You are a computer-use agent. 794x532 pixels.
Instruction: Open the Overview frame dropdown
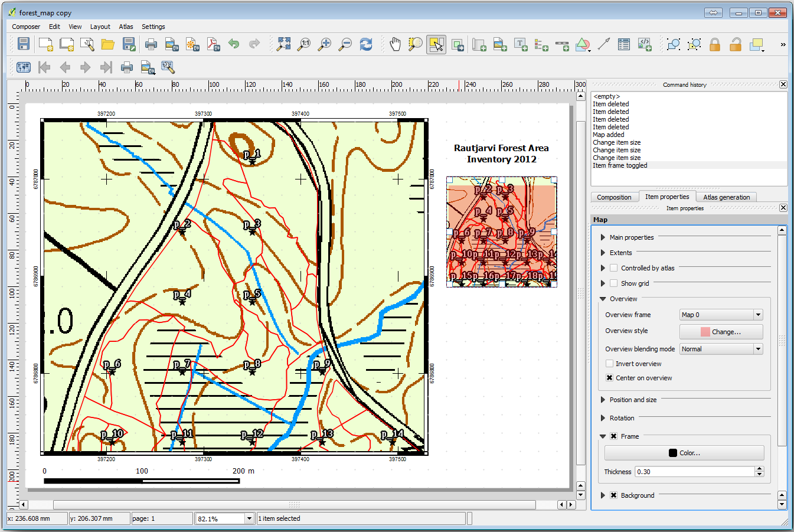721,315
